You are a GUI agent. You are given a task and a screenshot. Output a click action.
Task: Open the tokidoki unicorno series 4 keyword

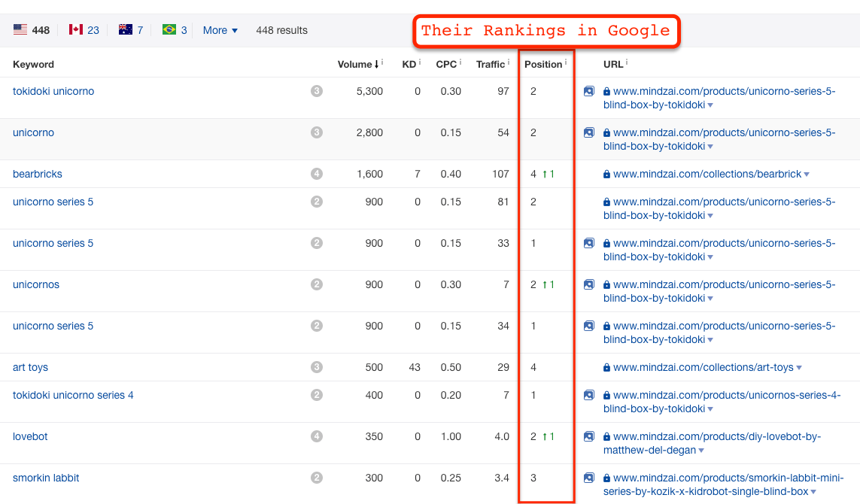pos(73,395)
